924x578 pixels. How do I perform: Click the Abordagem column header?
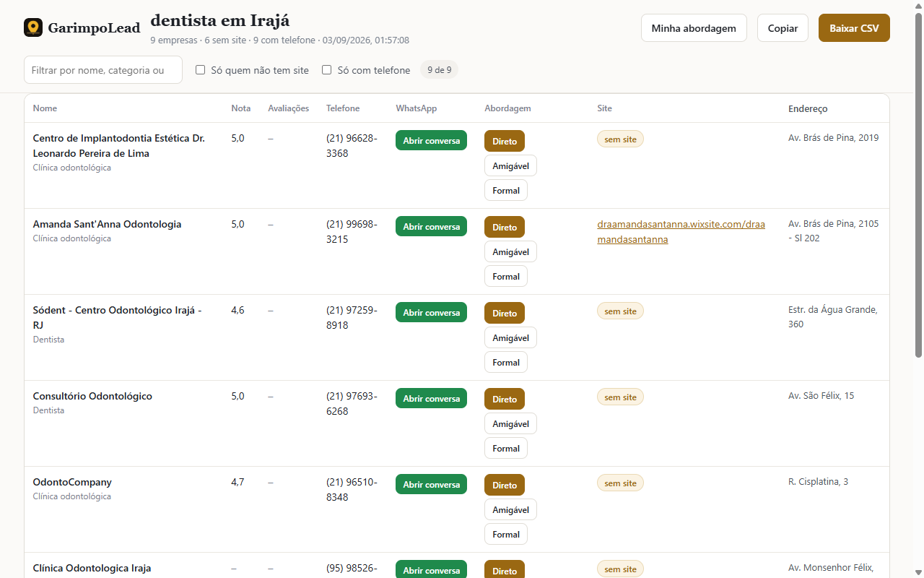(507, 108)
